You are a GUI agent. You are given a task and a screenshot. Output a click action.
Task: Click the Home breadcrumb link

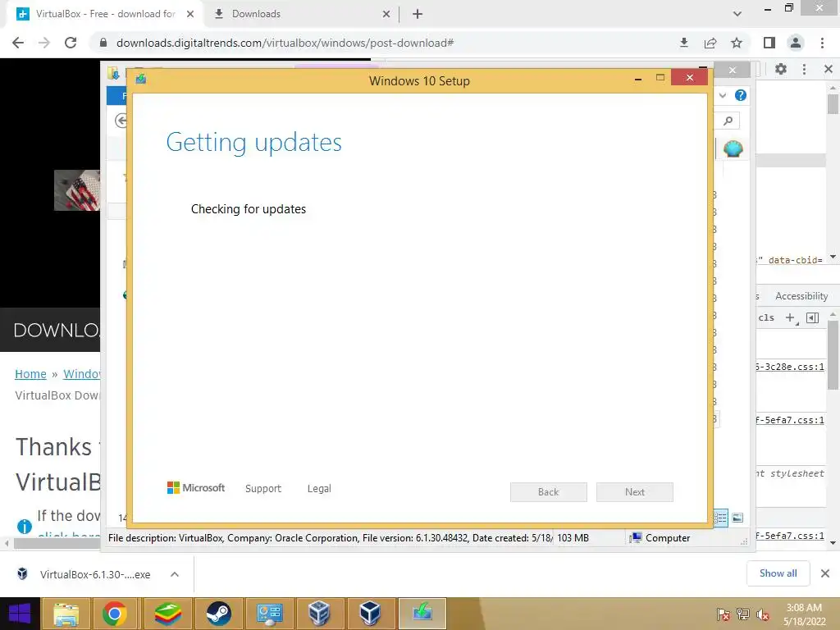coord(30,374)
